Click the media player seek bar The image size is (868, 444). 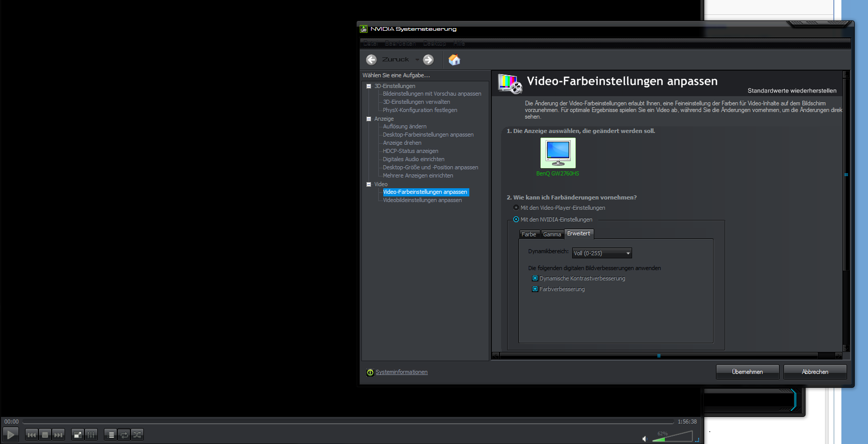point(348,421)
